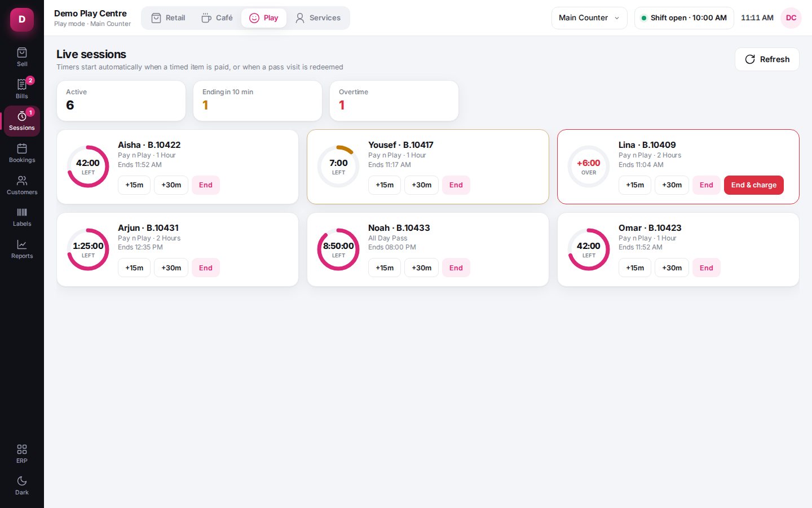This screenshot has height=508, width=812.
Task: Open the Sell section in sidebar
Action: [x=22, y=57]
